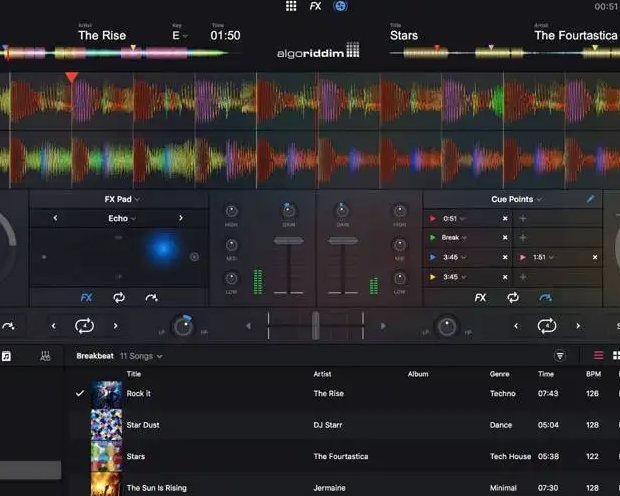This screenshot has height=496, width=620.
Task: Decrease left deck loop length arrow
Action: tap(54, 326)
